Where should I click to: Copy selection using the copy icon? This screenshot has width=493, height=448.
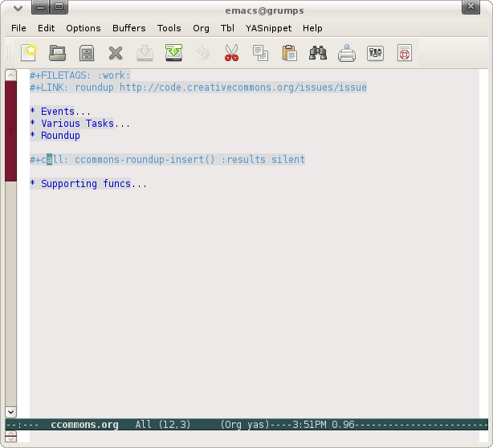(x=260, y=54)
